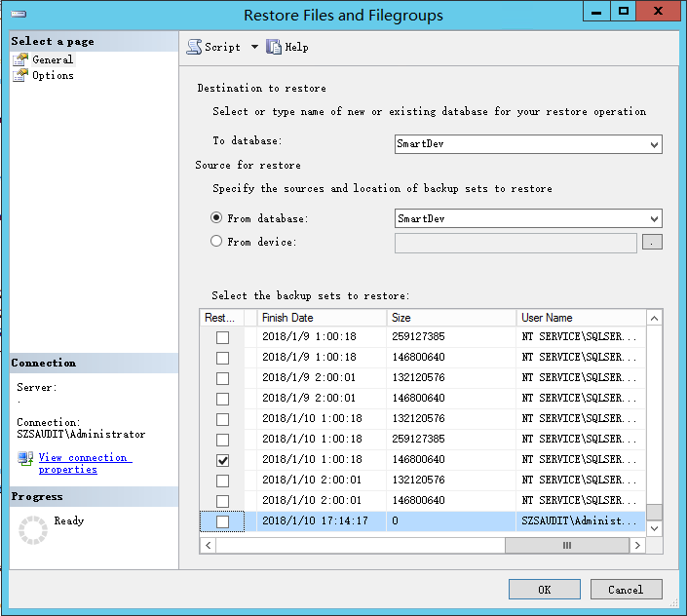Expand the From database source dropdown
The width and height of the screenshot is (687, 616).
coord(654,219)
